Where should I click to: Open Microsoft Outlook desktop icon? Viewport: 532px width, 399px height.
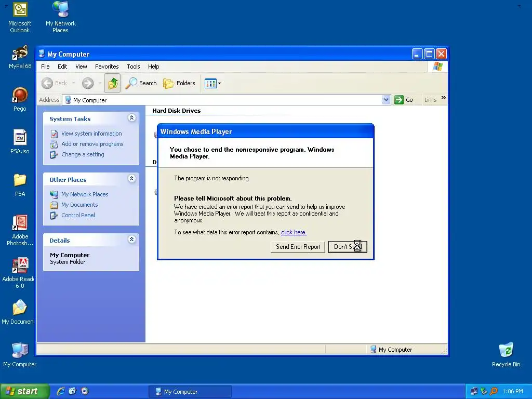click(x=20, y=17)
